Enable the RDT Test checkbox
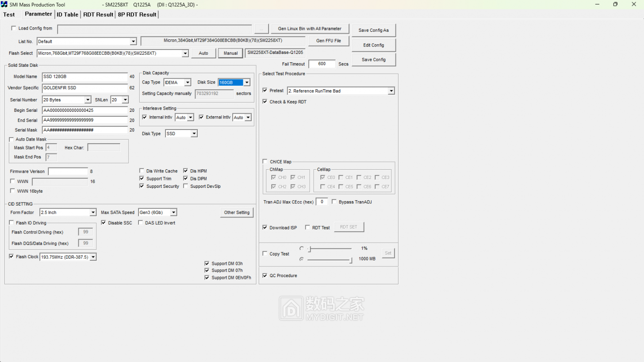This screenshot has height=362, width=644. coord(307,228)
